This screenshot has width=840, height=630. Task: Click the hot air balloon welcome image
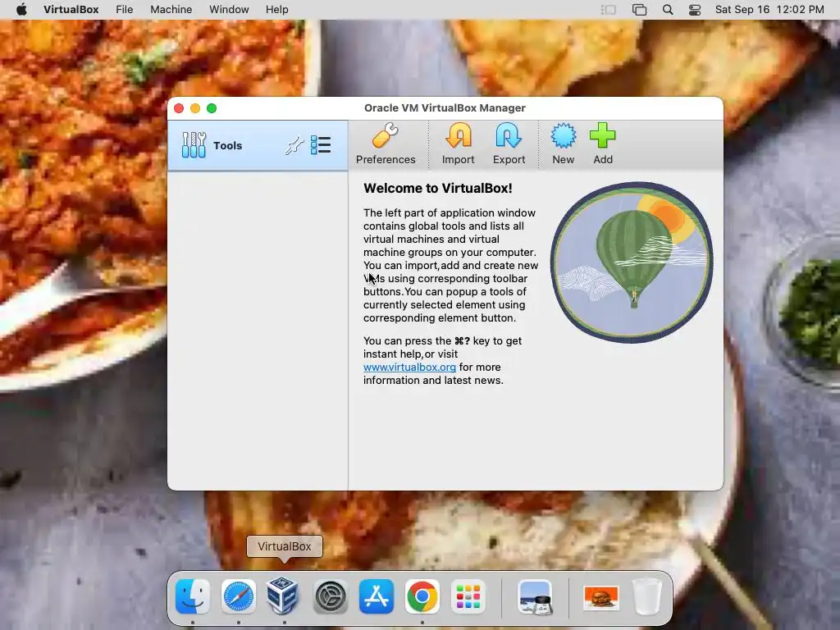point(632,262)
